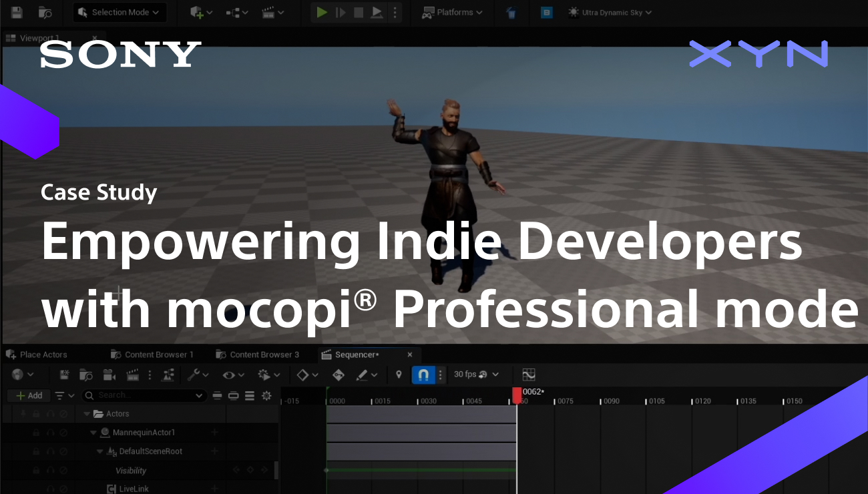Screen dimensions: 868x494
Task: Open the Sequencer world globe dropdown
Action: 23,375
